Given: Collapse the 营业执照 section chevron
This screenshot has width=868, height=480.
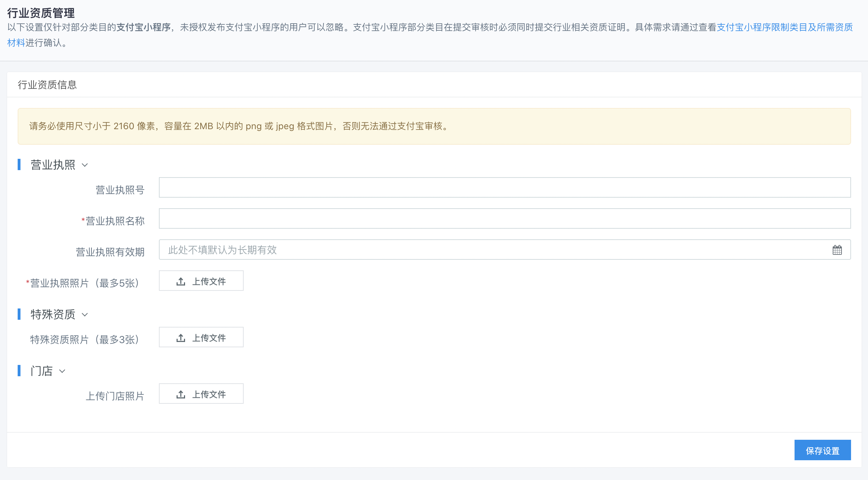Looking at the screenshot, I should (x=85, y=165).
